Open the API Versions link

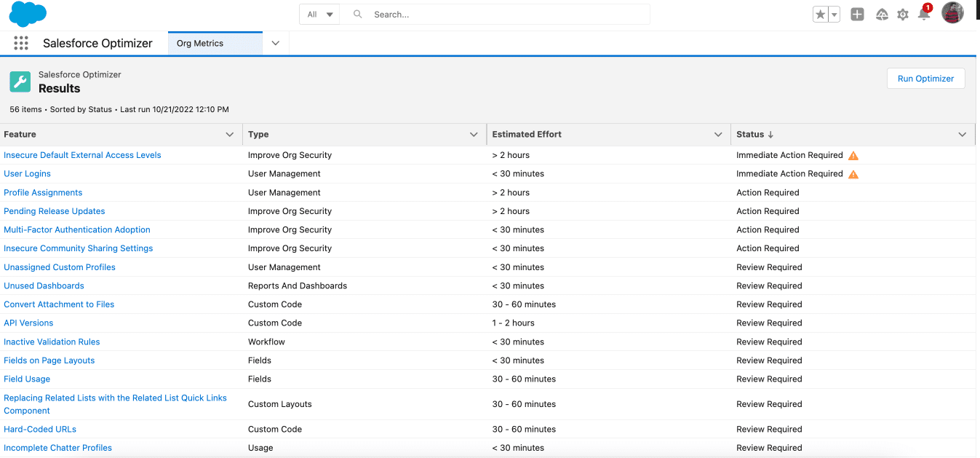point(28,323)
